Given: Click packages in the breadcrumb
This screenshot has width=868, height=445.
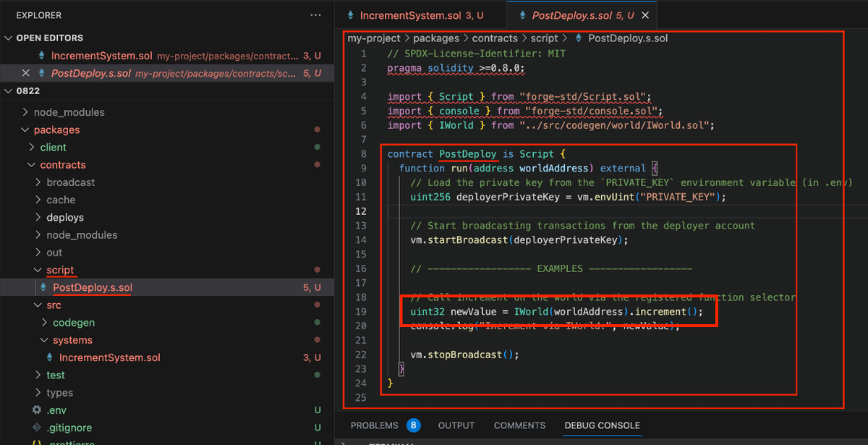Looking at the screenshot, I should point(436,38).
